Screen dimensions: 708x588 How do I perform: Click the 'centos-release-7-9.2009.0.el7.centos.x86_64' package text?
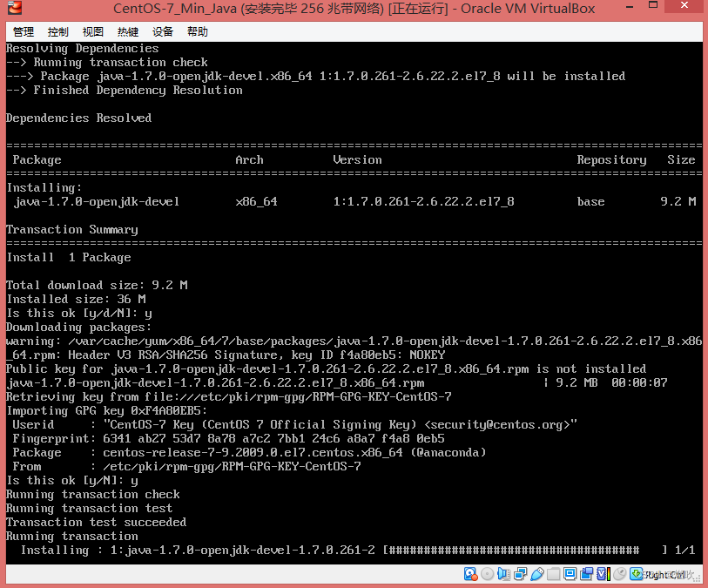click(253, 452)
